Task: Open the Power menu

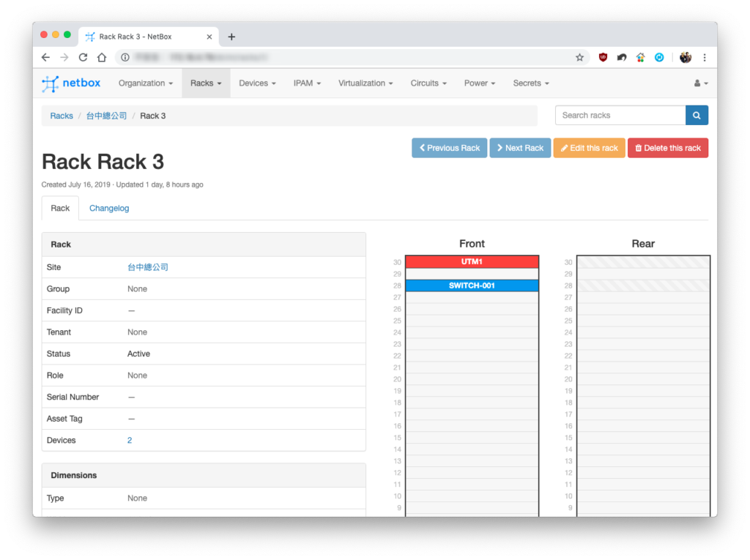Action: [480, 83]
